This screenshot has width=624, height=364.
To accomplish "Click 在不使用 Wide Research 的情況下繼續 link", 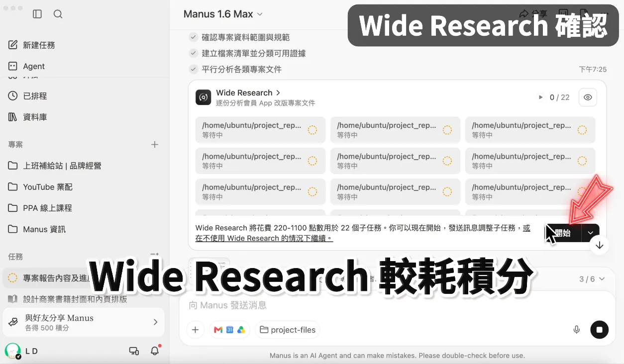I will coord(264,238).
